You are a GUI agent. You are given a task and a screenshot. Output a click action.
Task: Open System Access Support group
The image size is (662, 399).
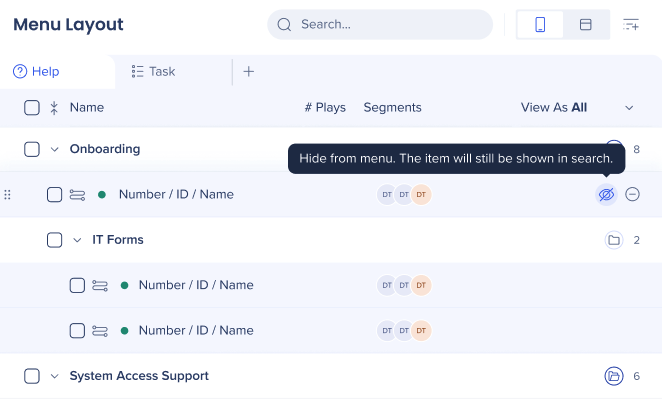[54, 376]
